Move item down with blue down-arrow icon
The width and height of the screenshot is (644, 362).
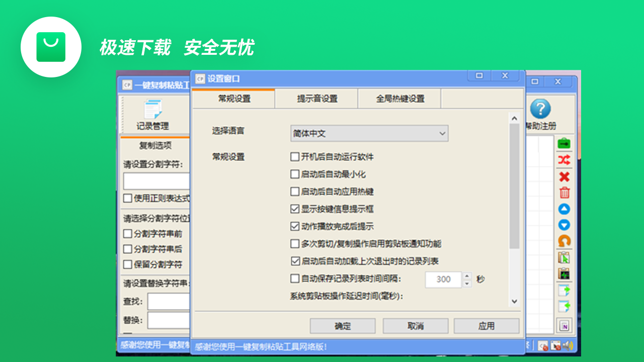click(564, 225)
